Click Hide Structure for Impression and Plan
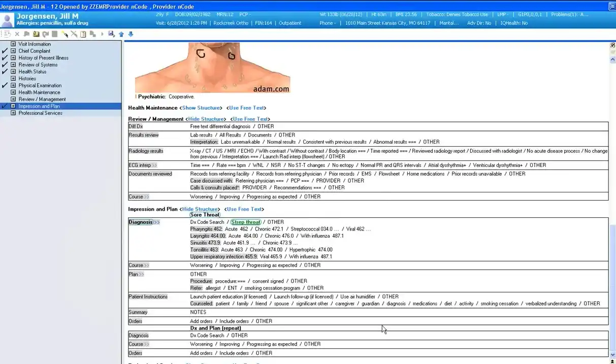 200,209
